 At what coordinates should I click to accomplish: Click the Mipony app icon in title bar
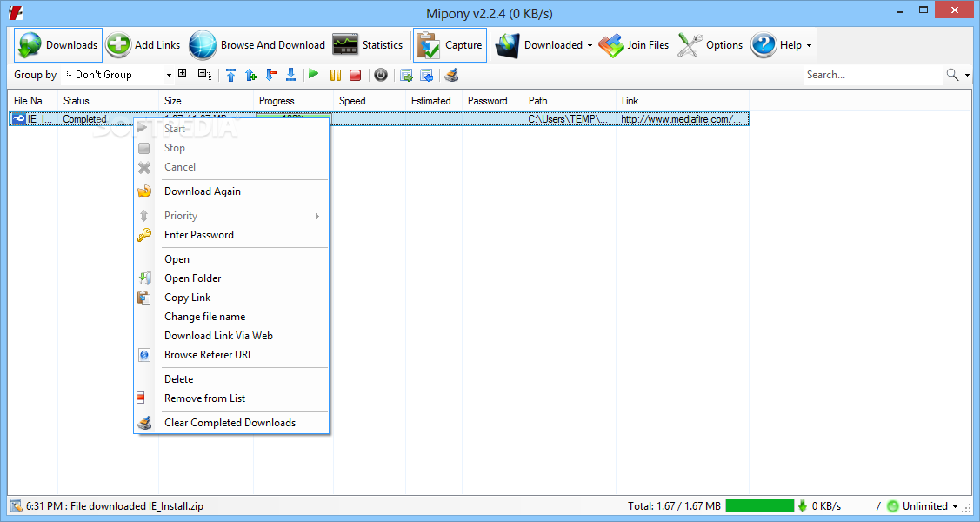pyautogui.click(x=17, y=12)
